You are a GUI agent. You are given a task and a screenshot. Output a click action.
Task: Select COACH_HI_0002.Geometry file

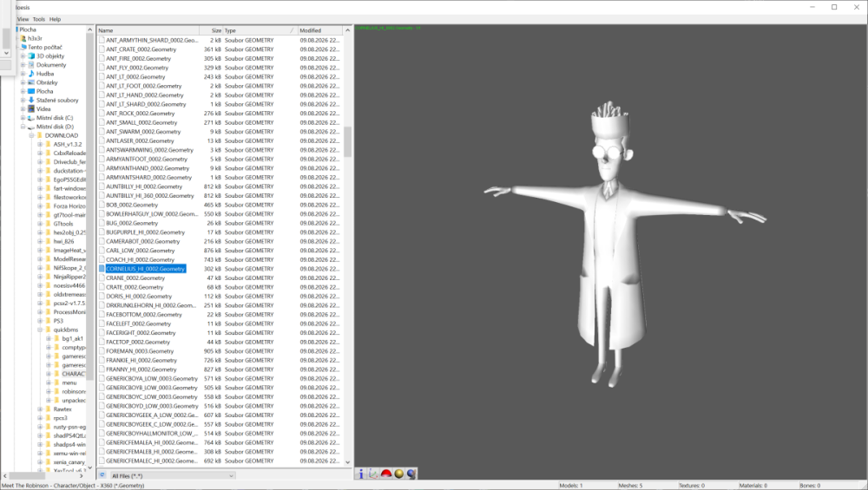click(x=140, y=260)
